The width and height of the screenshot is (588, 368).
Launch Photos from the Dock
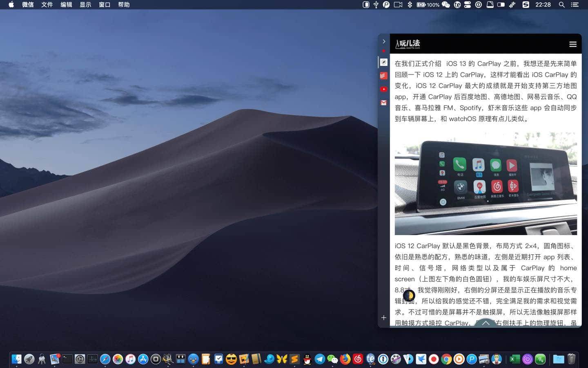(x=118, y=359)
